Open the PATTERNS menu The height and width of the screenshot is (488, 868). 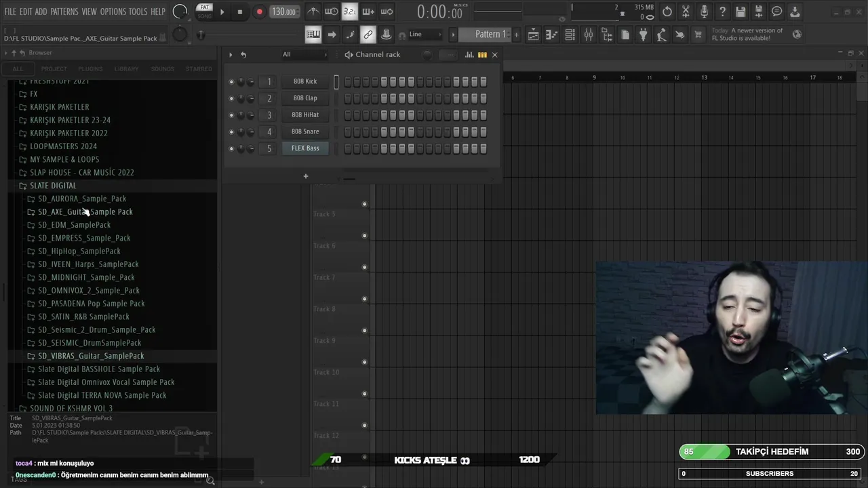pyautogui.click(x=64, y=12)
